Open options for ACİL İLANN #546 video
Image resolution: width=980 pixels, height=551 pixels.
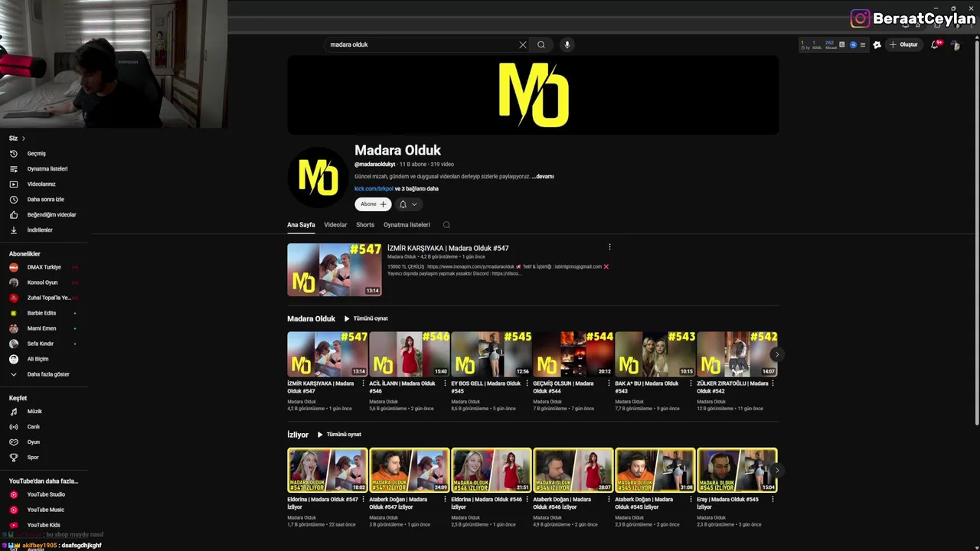click(x=445, y=383)
